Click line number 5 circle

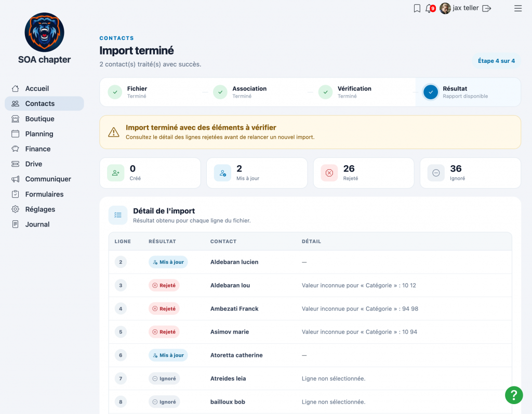coord(121,332)
